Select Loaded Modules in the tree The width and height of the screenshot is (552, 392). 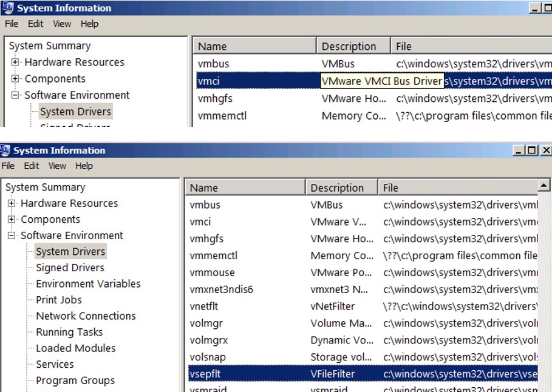point(75,348)
